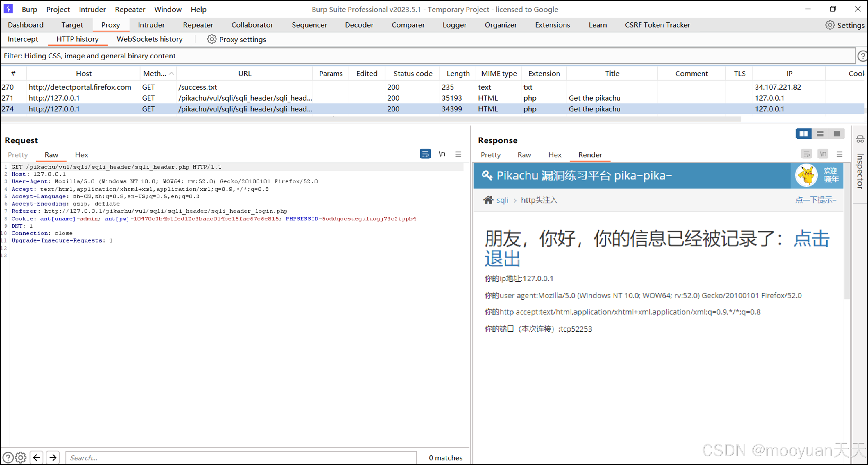Viewport: 868px width, 465px height.
Task: Go to next search match arrow
Action: 53,457
